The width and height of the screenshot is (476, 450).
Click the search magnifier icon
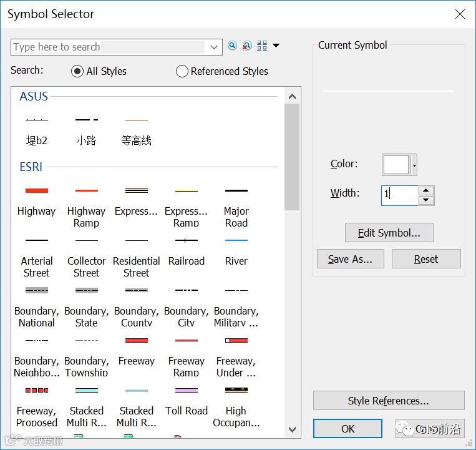232,46
